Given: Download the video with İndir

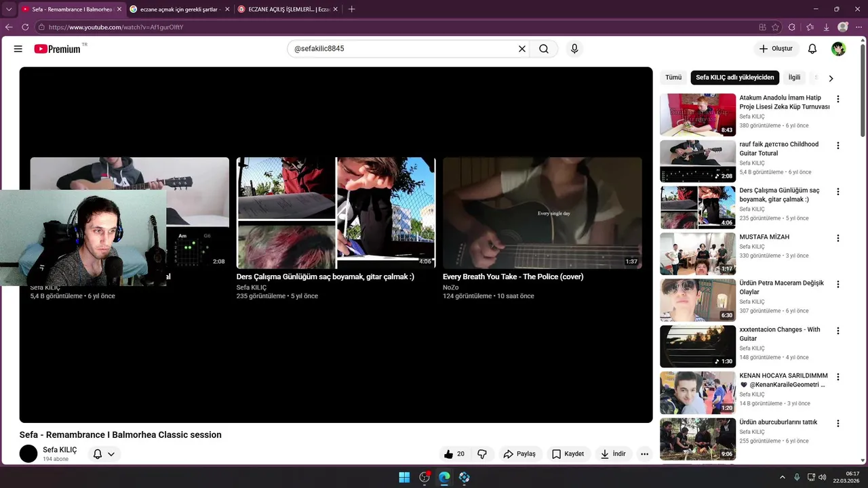Looking at the screenshot, I should click(613, 454).
